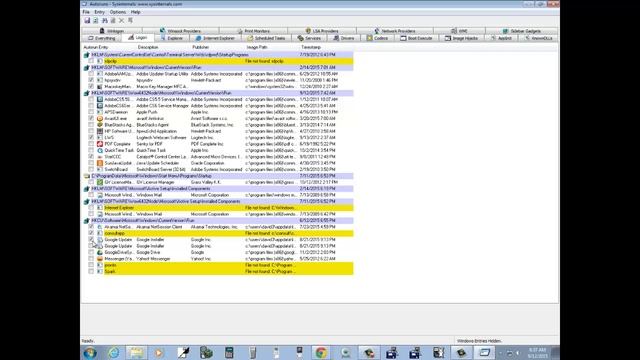Image resolution: width=640 pixels, height=360 pixels.
Task: Toggle the Spark entry checkbox
Action: point(91,271)
